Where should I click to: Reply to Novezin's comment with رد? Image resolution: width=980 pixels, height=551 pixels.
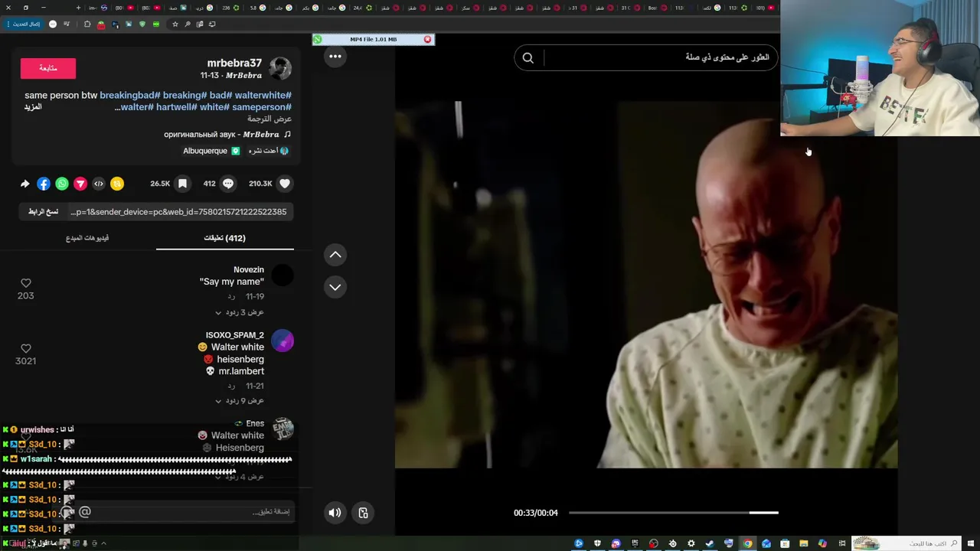[x=231, y=296]
